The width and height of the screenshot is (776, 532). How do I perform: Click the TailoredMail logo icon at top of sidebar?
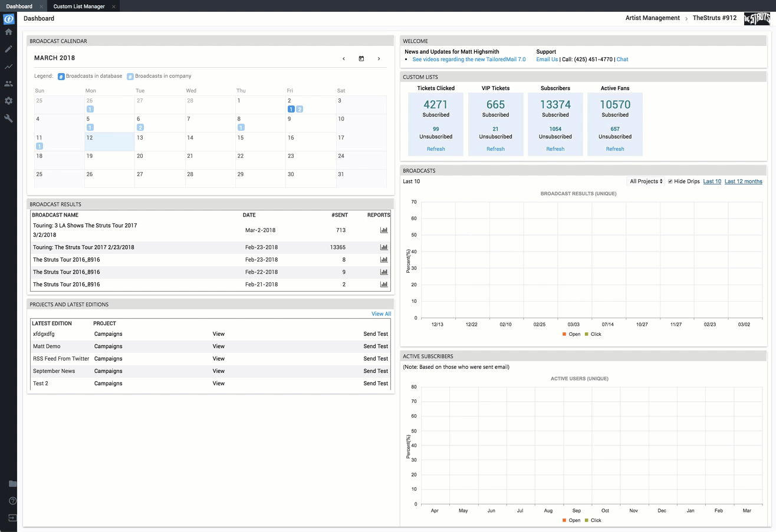coord(8,19)
